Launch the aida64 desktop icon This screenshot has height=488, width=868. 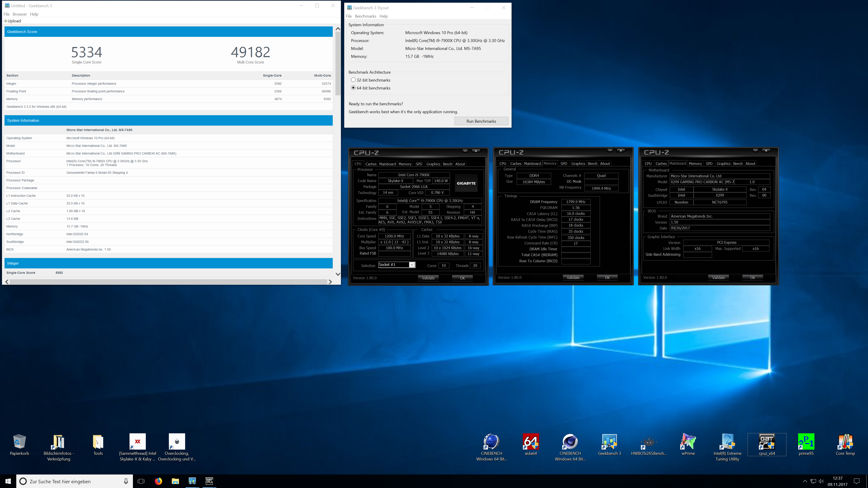pyautogui.click(x=531, y=442)
